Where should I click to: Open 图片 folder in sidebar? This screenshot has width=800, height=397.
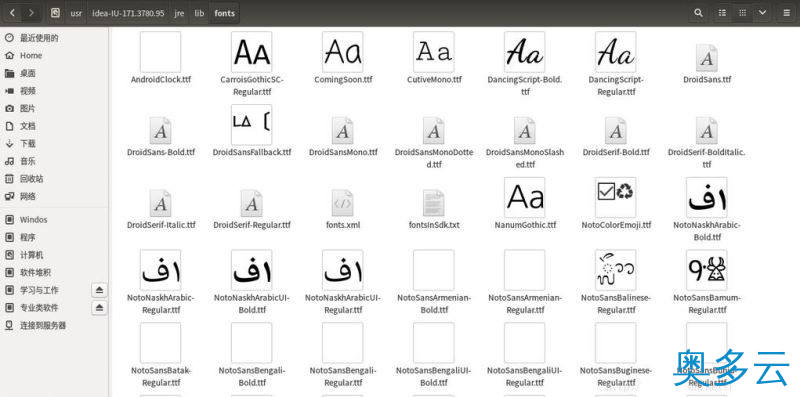coord(54,108)
